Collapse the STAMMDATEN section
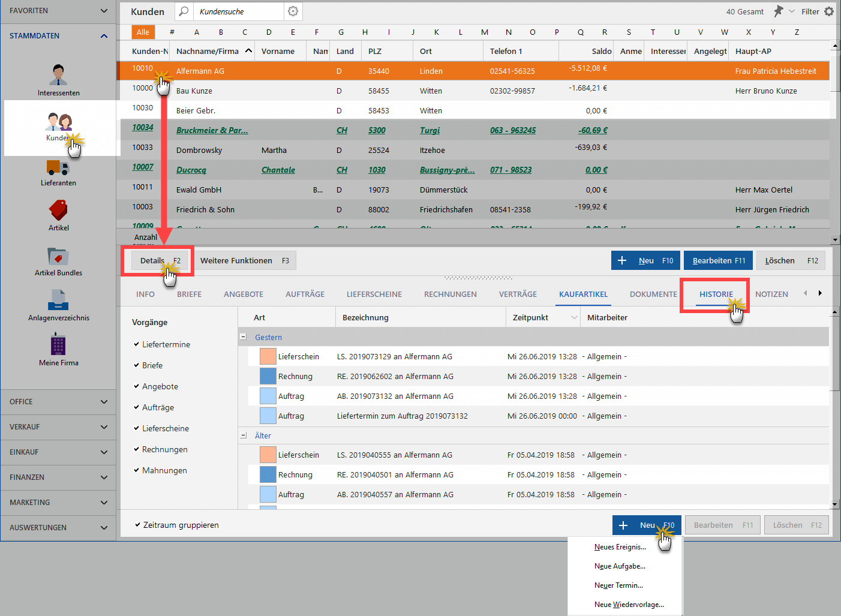The width and height of the screenshot is (841, 616). pyautogui.click(x=104, y=36)
